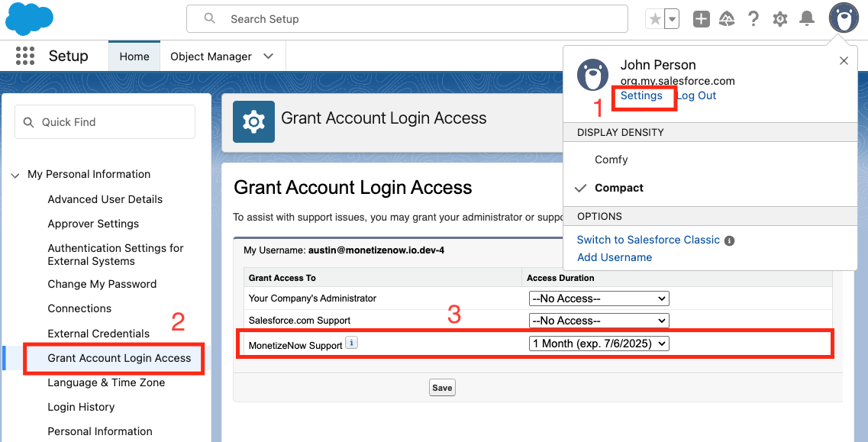The height and width of the screenshot is (442, 868).
Task: Click the user avatar in header
Action: click(844, 18)
